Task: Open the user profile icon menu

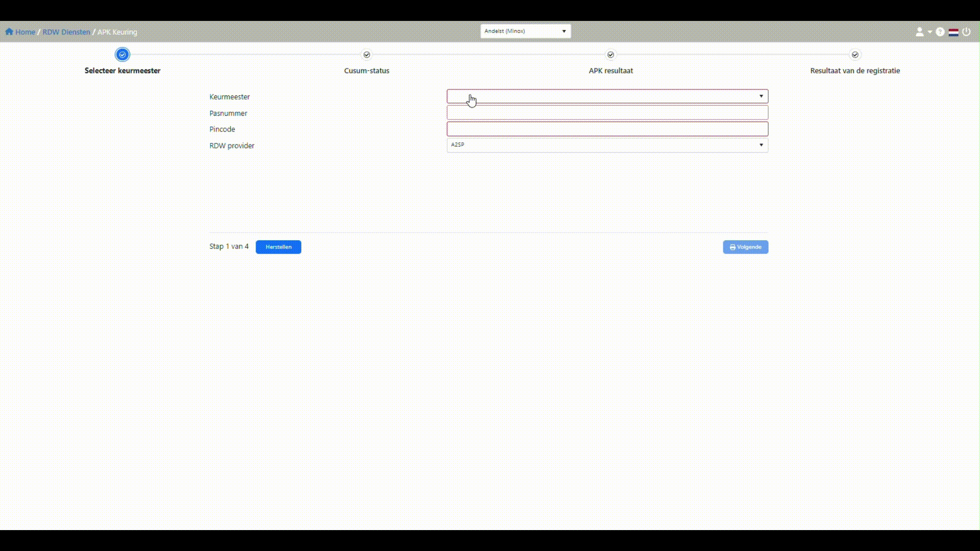Action: coord(920,32)
